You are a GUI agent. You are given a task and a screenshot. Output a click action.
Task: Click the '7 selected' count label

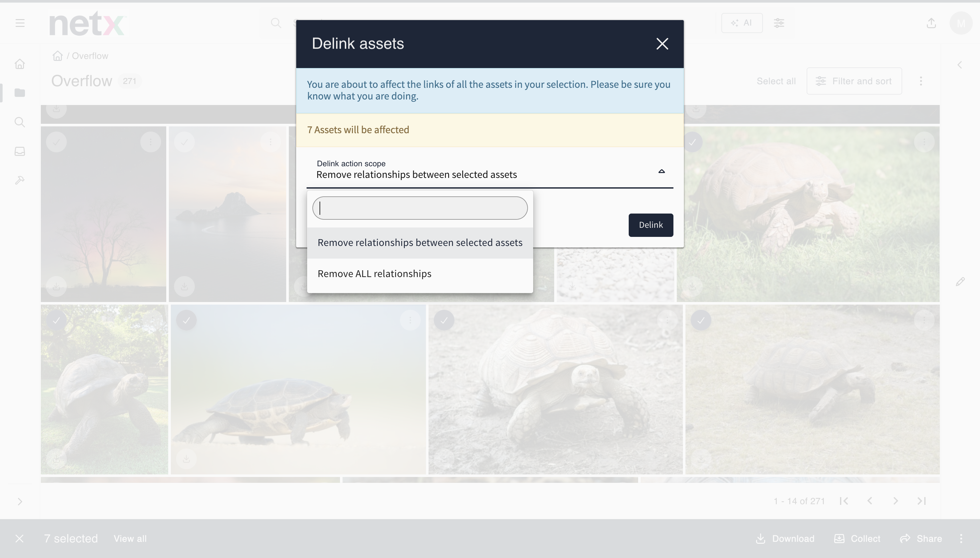pos(71,539)
